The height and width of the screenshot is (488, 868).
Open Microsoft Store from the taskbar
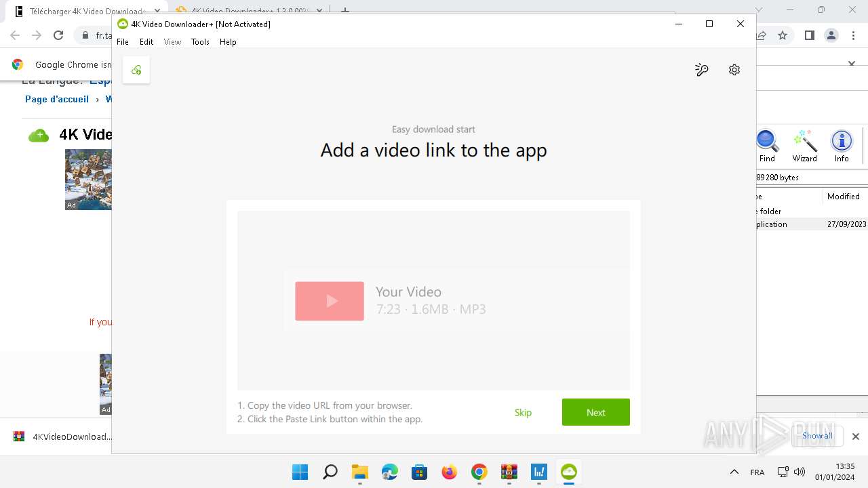click(420, 472)
